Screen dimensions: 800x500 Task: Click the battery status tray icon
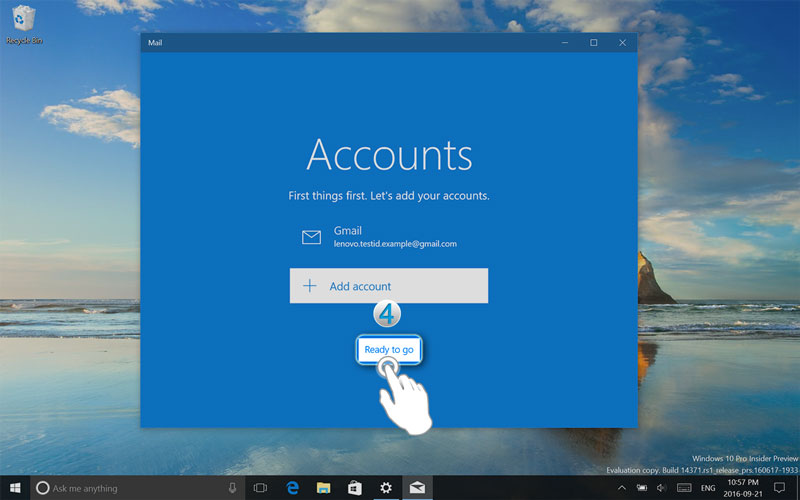tap(641, 488)
